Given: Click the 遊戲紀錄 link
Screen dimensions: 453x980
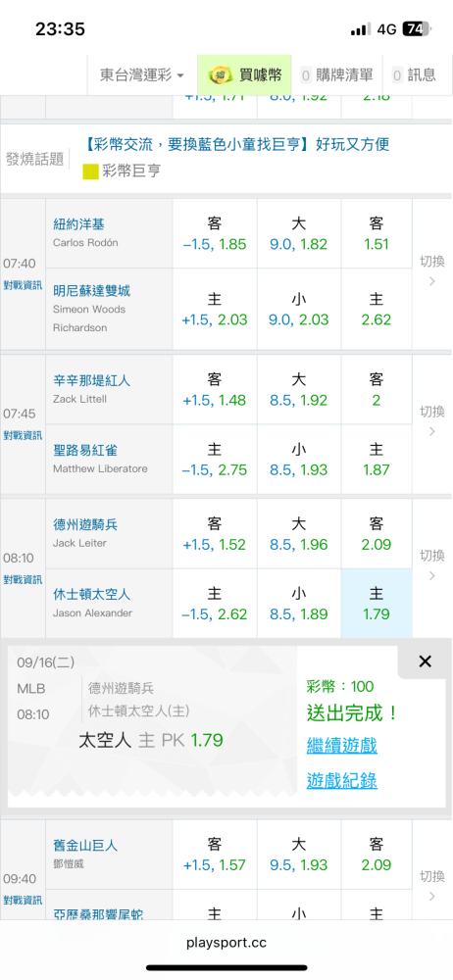Looking at the screenshot, I should coord(341,780).
